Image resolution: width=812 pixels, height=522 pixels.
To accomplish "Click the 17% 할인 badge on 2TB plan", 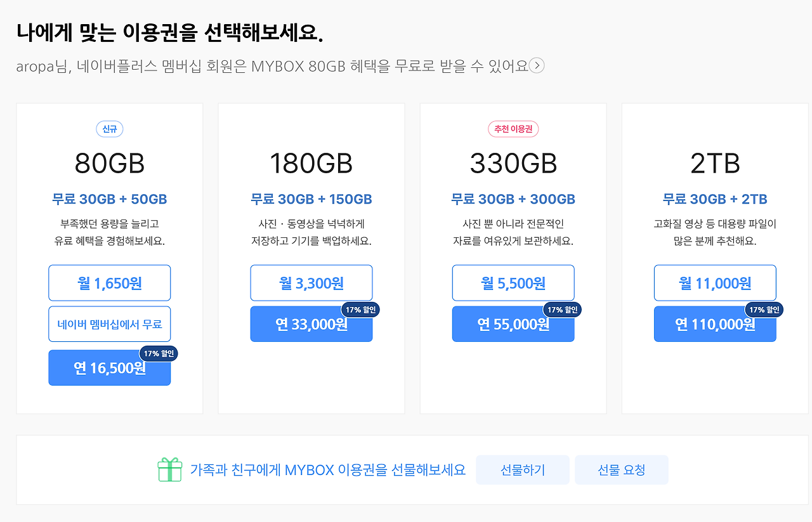I will pos(763,310).
